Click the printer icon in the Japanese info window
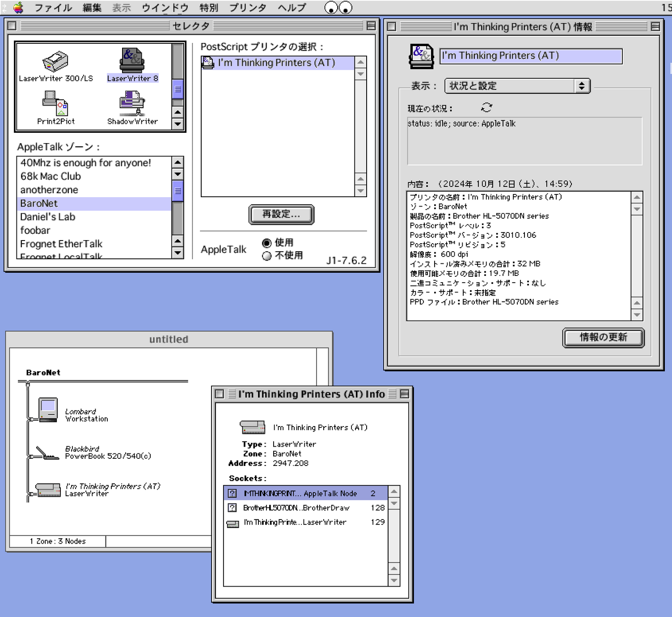This screenshot has width=672, height=617. pyautogui.click(x=421, y=56)
